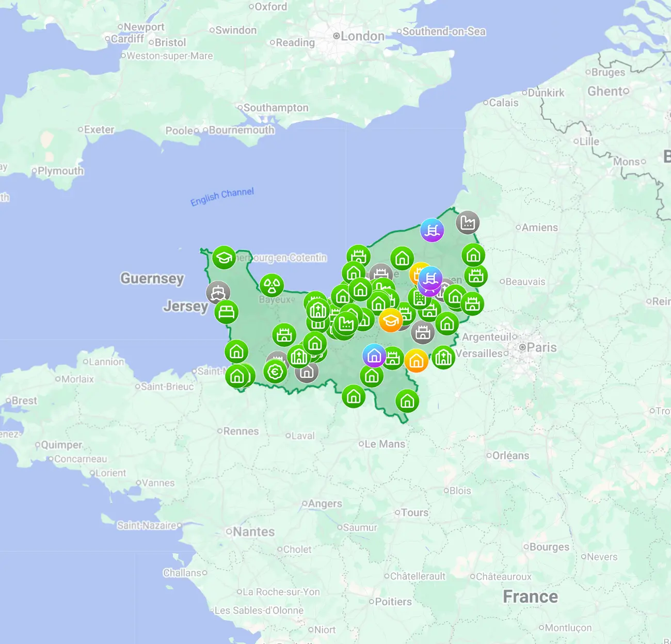Open the green bed marker
The height and width of the screenshot is (644, 671).
tap(226, 312)
